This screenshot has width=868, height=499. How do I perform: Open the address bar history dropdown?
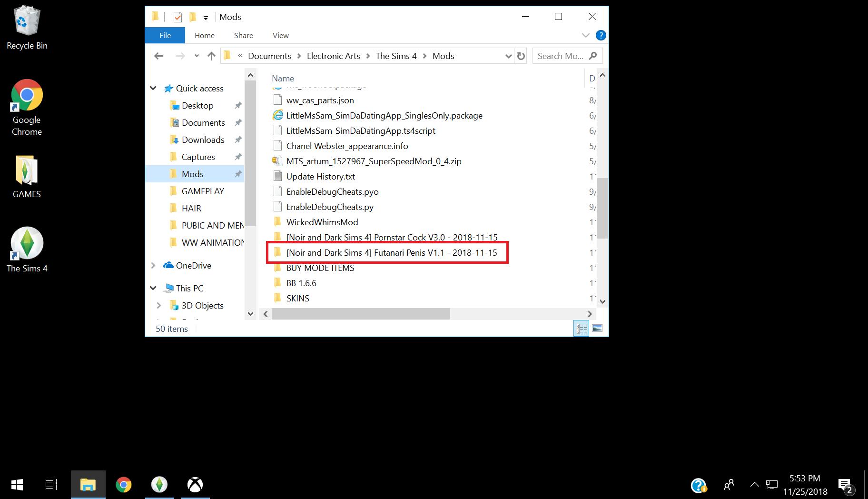click(508, 56)
